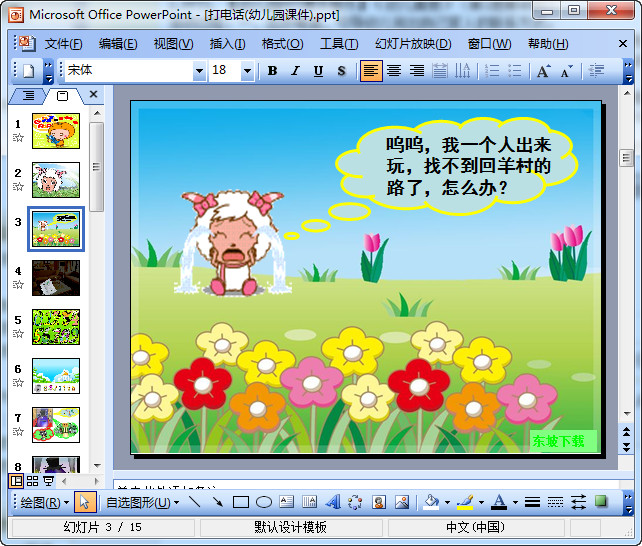The image size is (642, 546).
Task: Select the Rectangle shape tool
Action: click(x=240, y=502)
